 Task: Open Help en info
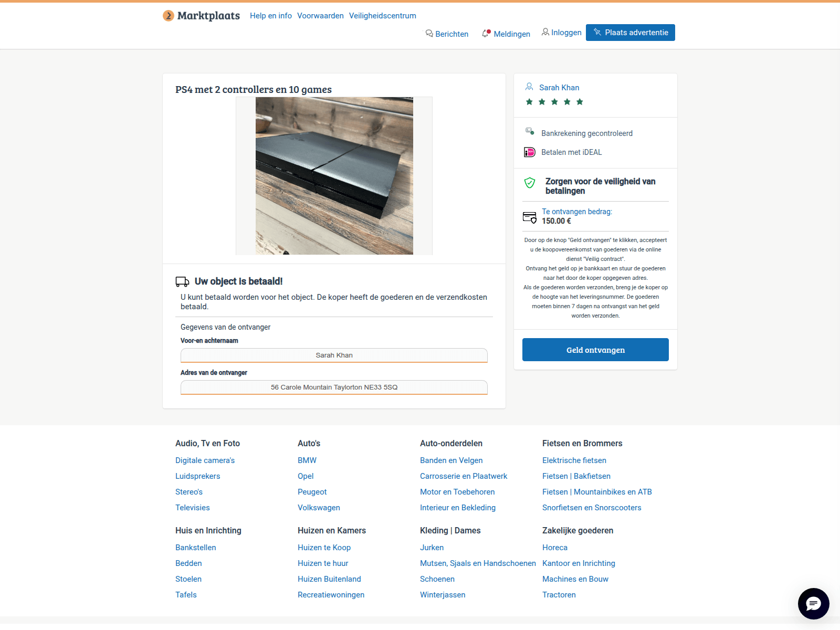tap(271, 16)
